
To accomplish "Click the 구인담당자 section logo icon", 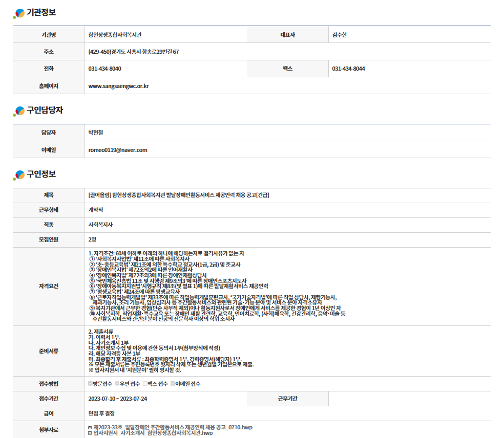I will pyautogui.click(x=19, y=111).
